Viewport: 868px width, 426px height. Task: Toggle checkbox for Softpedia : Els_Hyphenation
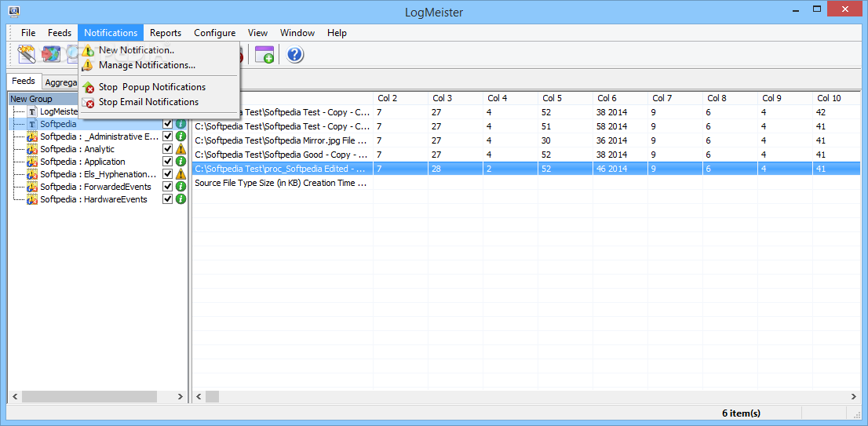168,173
